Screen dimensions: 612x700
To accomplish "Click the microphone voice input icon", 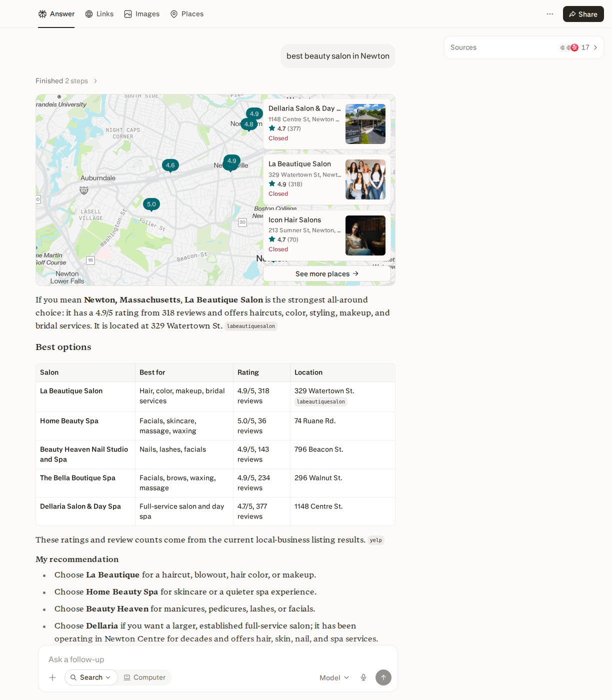I will pos(363,677).
